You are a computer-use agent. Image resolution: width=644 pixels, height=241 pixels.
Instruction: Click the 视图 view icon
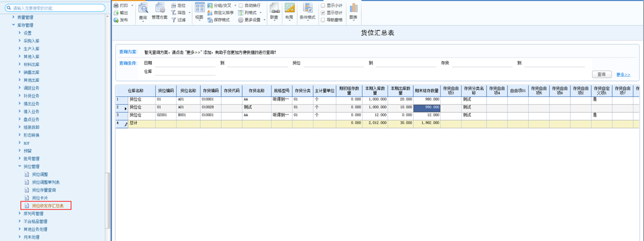200,8
